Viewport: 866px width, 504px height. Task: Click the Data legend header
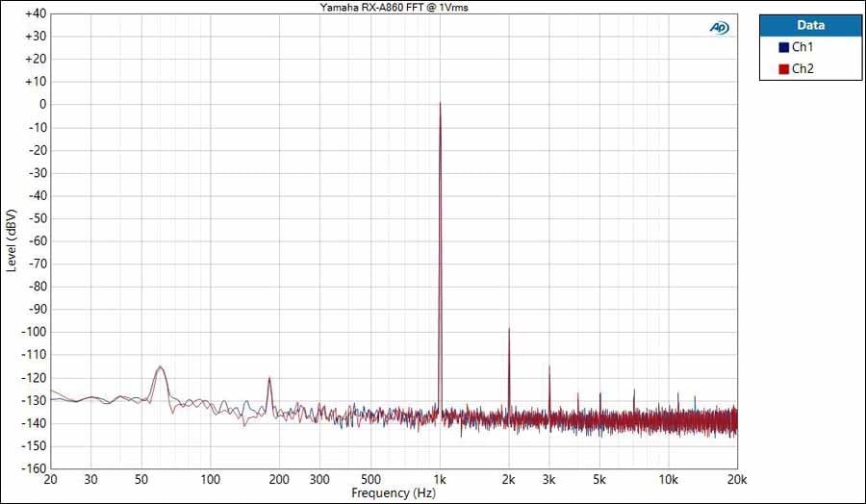[810, 26]
